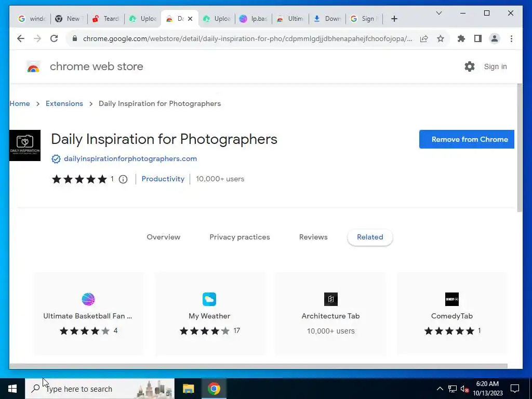Image resolution: width=532 pixels, height=399 pixels.
Task: Click the Chrome Web Store rainbow logo
Action: point(33,67)
